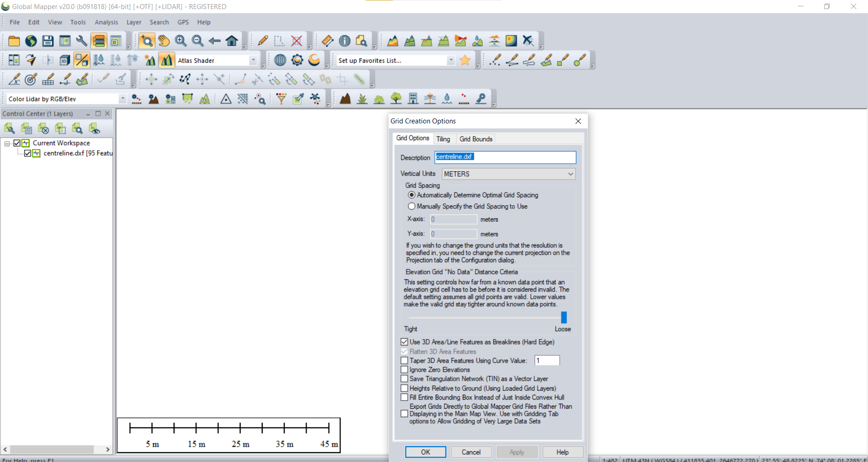Click the Home full view icon
This screenshot has height=462, width=868.
(232, 41)
